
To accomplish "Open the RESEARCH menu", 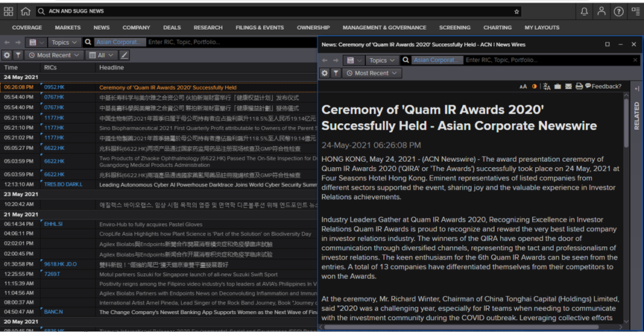I will click(x=208, y=28).
